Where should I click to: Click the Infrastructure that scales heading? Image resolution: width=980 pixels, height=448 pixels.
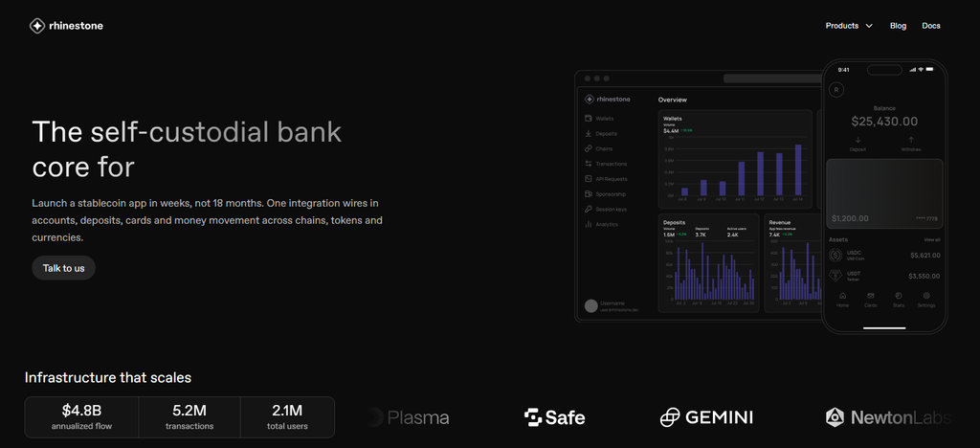tap(108, 377)
